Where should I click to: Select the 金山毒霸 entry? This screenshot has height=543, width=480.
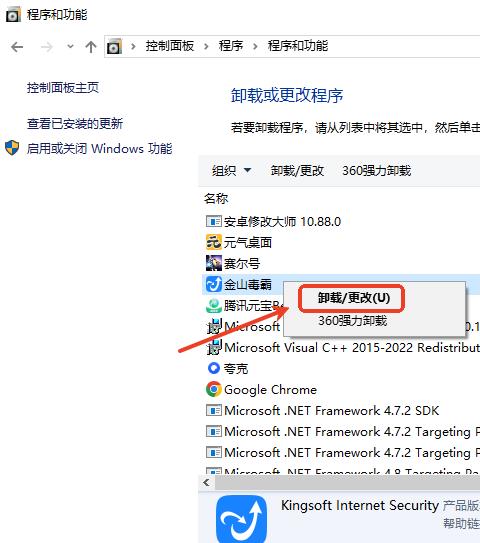point(248,284)
